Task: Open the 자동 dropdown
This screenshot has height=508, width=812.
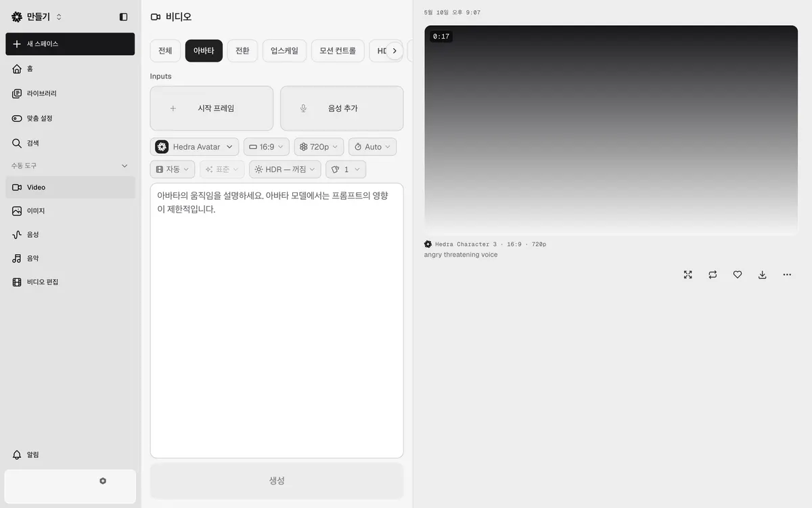Action: pos(173,169)
